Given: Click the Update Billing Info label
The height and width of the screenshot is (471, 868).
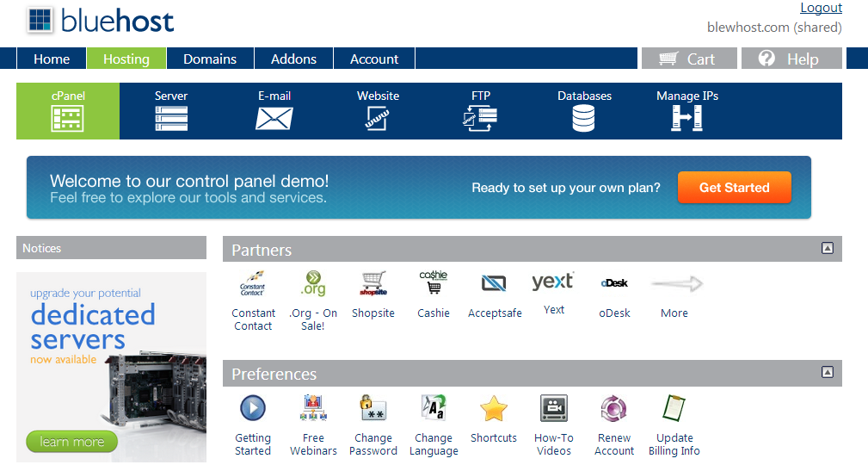Looking at the screenshot, I should pos(674,444).
